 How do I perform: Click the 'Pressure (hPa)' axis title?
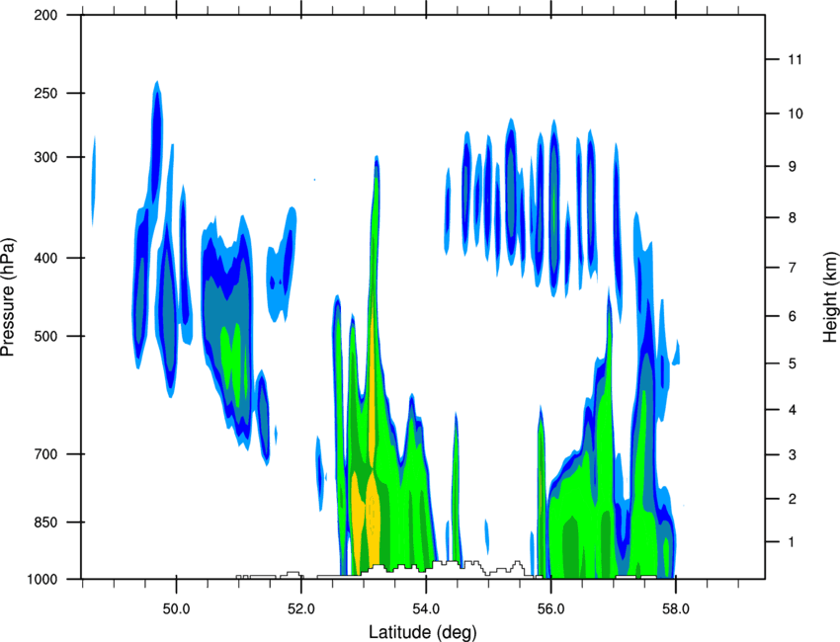(8, 297)
